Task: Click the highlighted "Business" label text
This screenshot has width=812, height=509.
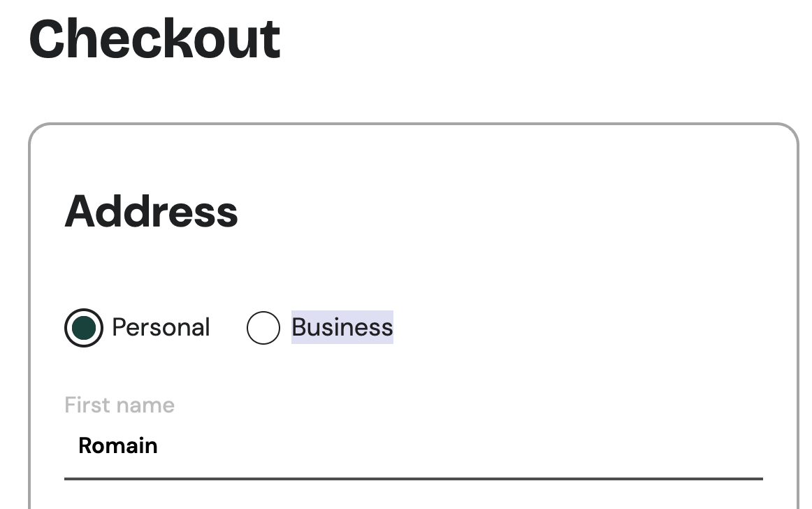Action: [x=342, y=327]
